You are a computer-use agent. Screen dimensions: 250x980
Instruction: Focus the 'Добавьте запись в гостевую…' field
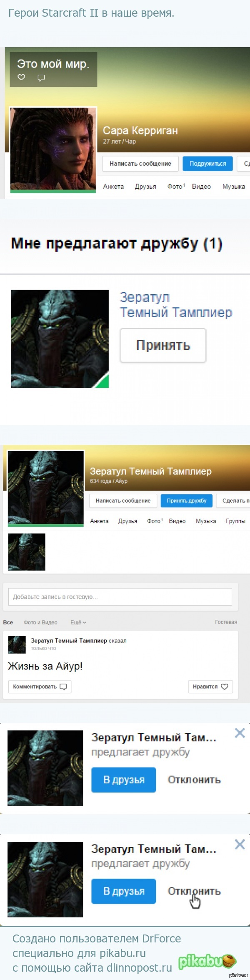click(x=120, y=597)
